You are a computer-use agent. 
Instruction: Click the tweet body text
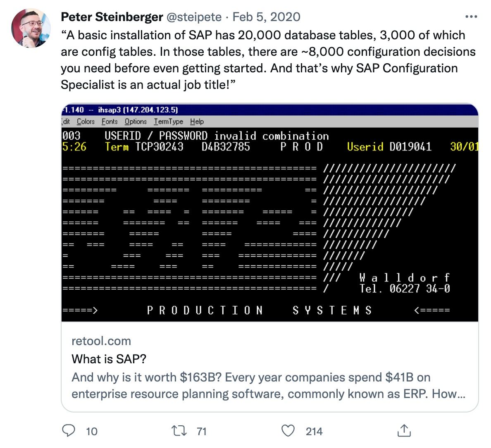click(268, 60)
